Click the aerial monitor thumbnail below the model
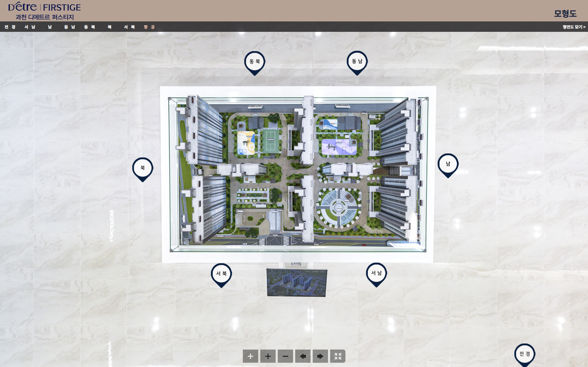The height and width of the screenshot is (367, 588). [296, 282]
